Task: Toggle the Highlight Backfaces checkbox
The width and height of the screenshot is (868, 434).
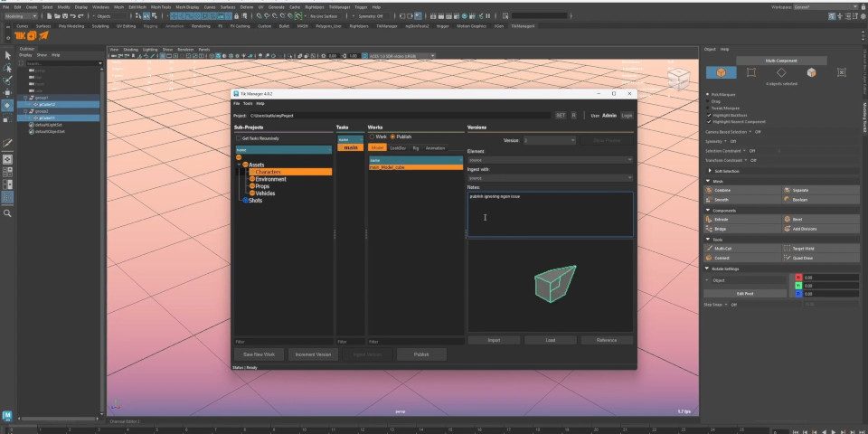Action: pyautogui.click(x=708, y=116)
